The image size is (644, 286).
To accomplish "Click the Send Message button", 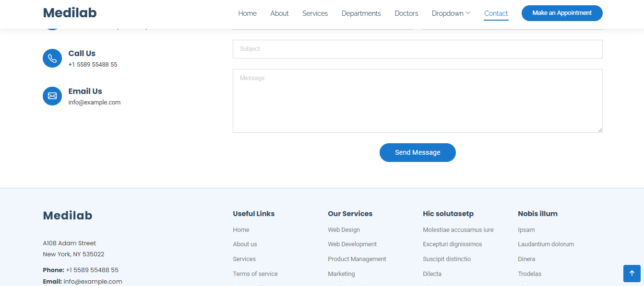I will point(417,152).
